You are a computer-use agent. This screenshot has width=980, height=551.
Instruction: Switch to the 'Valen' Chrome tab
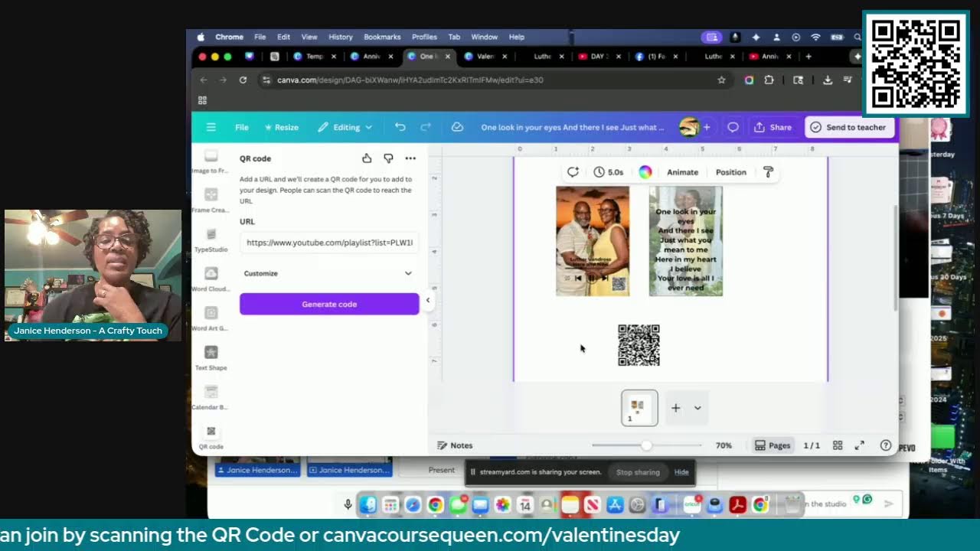[x=485, y=57]
